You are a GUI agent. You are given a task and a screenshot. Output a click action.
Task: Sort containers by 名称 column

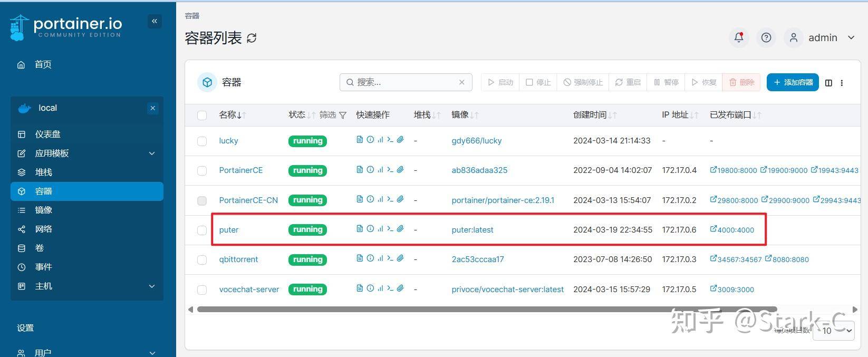pos(233,114)
